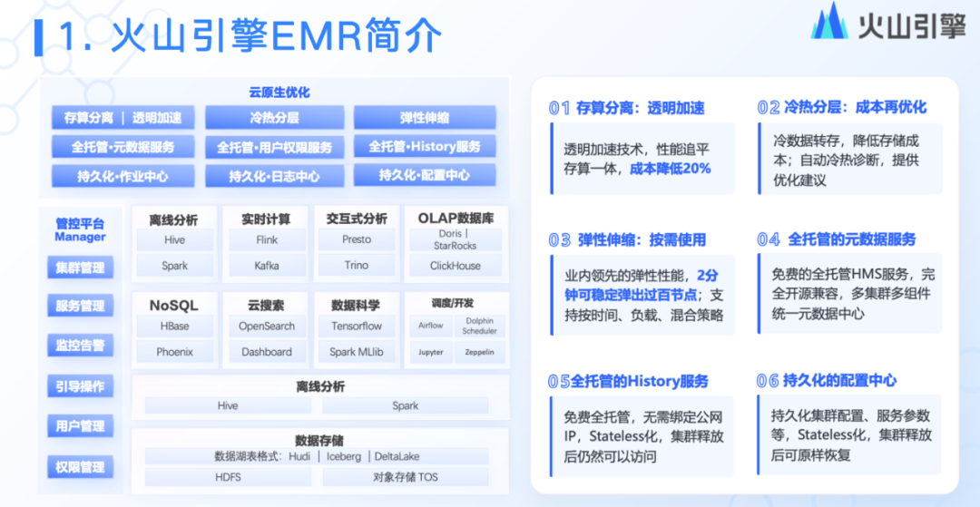Image resolution: width=980 pixels, height=507 pixels.
Task: Select the Zeppelin box
Action: tap(479, 352)
